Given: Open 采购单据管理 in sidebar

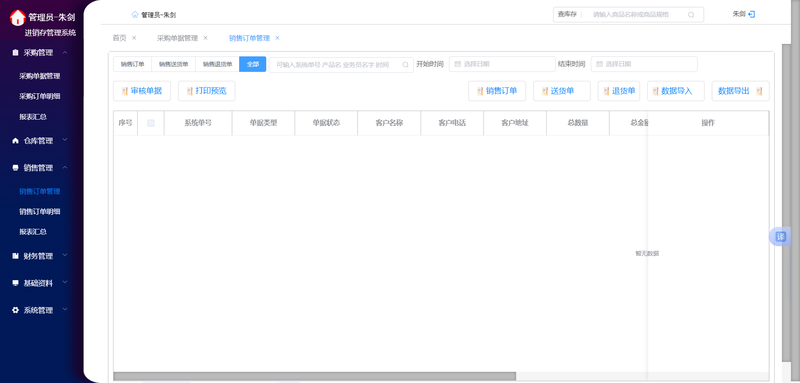Looking at the screenshot, I should click(x=40, y=76).
